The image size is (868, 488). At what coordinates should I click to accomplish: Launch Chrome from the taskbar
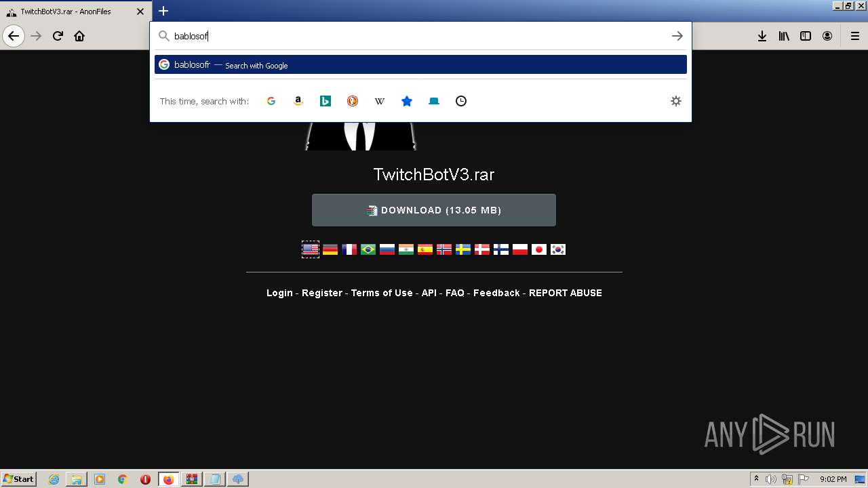coord(123,479)
